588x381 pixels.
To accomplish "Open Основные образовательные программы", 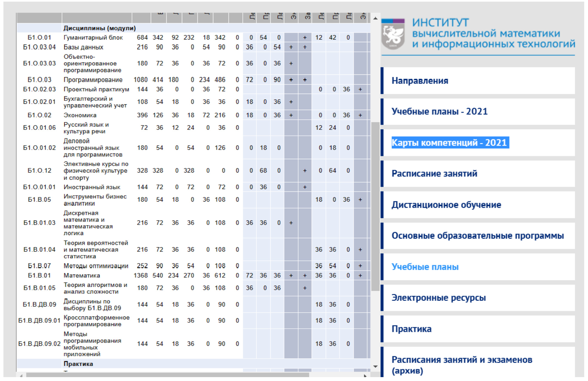I will [478, 236].
